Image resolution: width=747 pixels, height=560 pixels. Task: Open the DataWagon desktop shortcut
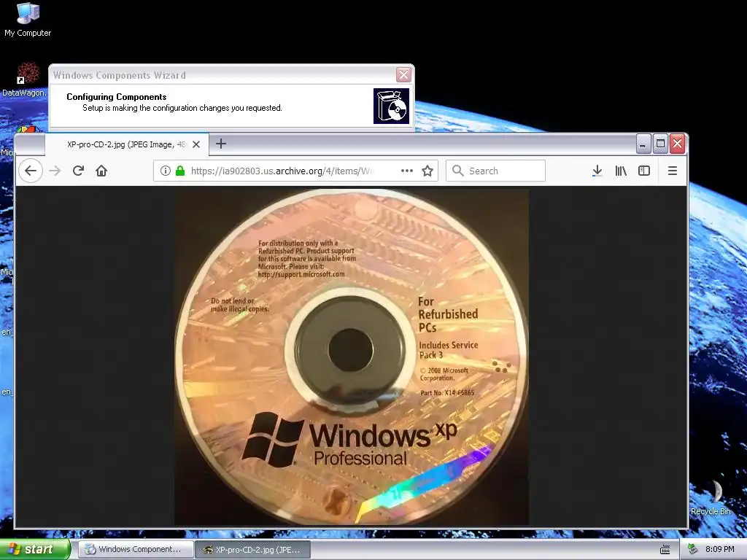[x=25, y=79]
